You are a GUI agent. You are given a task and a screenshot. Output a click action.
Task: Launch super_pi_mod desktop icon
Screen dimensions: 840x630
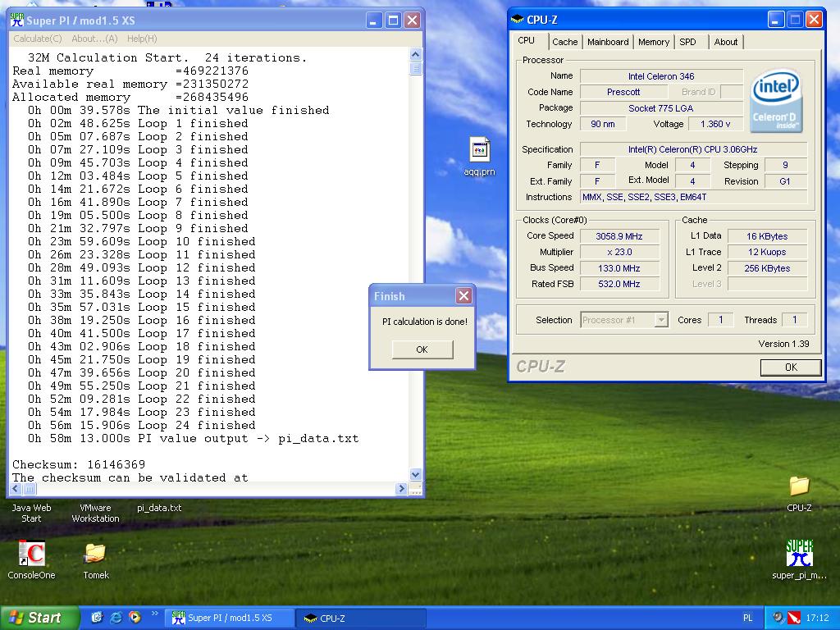pos(799,554)
